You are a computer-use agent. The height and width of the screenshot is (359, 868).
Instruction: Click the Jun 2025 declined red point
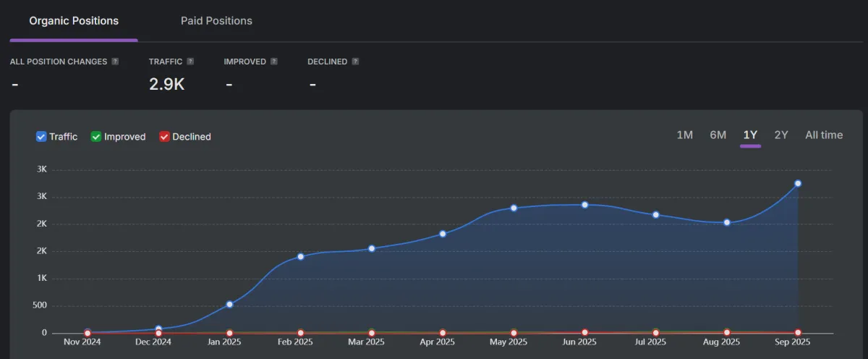[585, 333]
